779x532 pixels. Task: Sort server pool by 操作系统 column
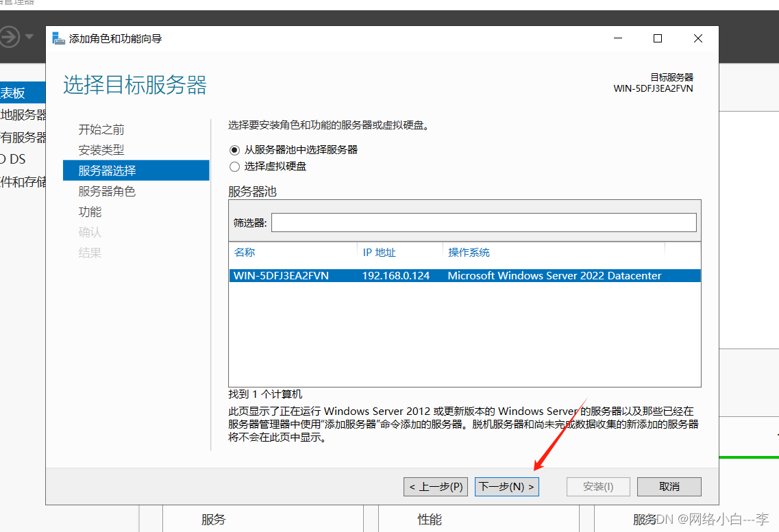[x=469, y=252]
